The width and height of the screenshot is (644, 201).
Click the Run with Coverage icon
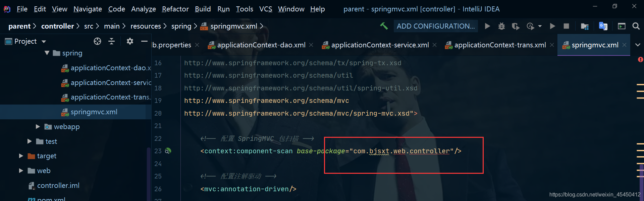tap(516, 26)
